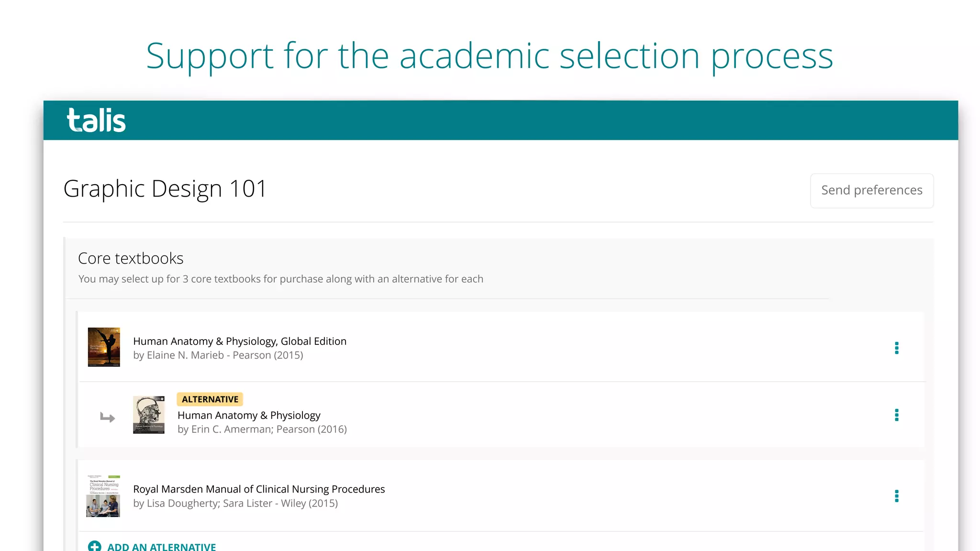Click the plus icon to add alternative

click(95, 546)
